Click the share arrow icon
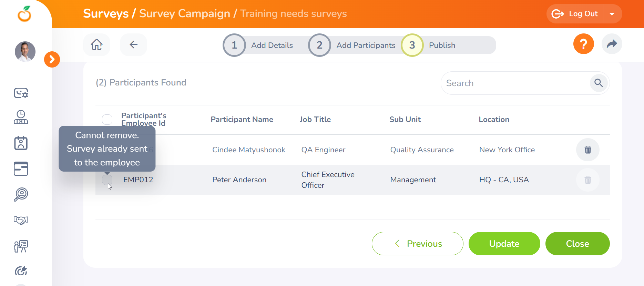 [x=612, y=44]
